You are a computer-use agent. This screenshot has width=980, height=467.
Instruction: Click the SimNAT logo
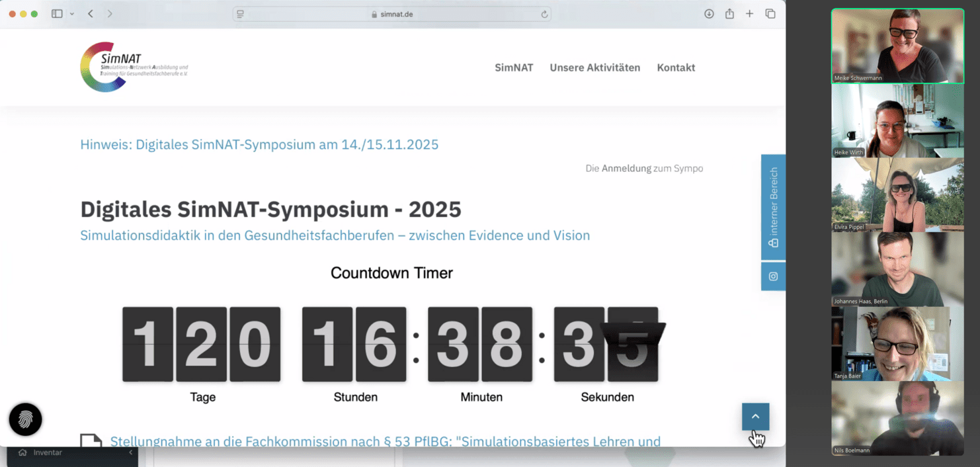[x=134, y=67]
